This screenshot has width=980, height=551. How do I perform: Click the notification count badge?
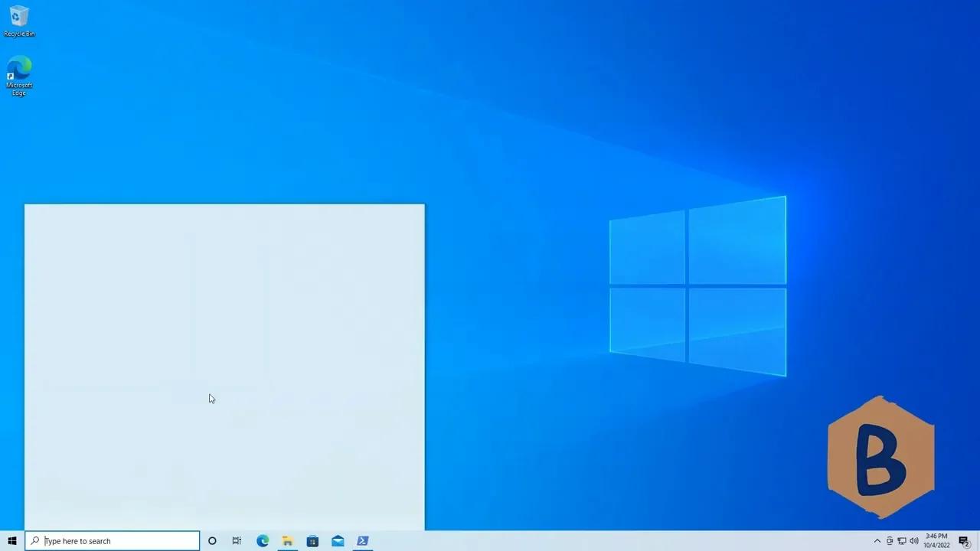click(966, 545)
